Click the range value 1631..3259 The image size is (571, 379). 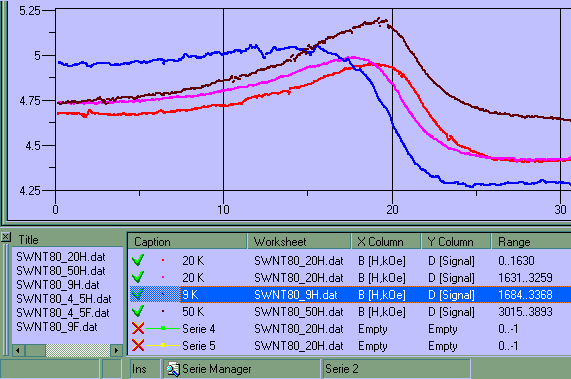click(x=525, y=278)
